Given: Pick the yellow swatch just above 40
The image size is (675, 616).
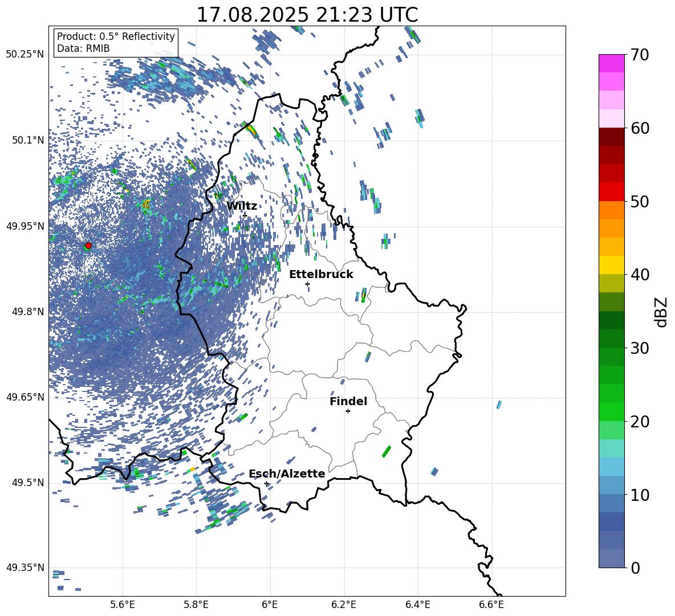Looking at the screenshot, I should pos(611,265).
